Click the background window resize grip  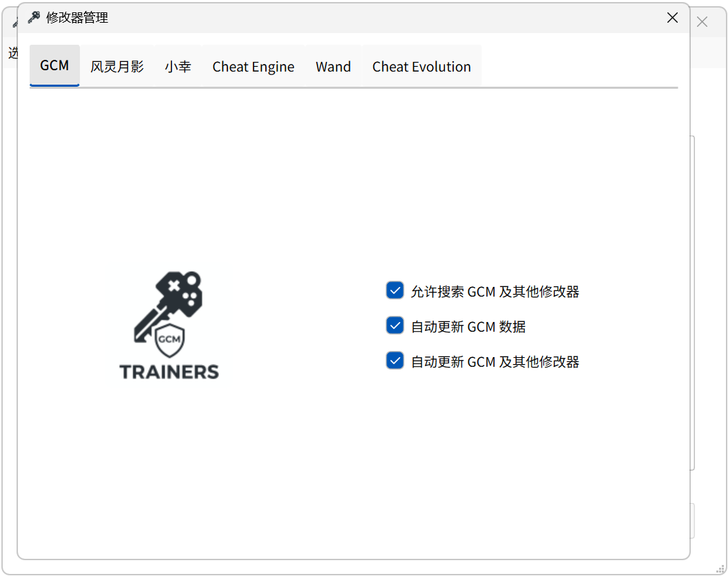point(720,568)
